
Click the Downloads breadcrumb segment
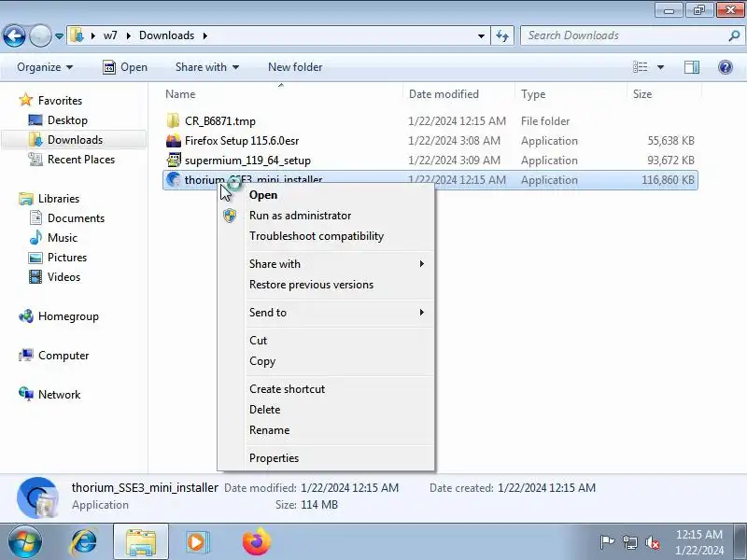point(167,35)
